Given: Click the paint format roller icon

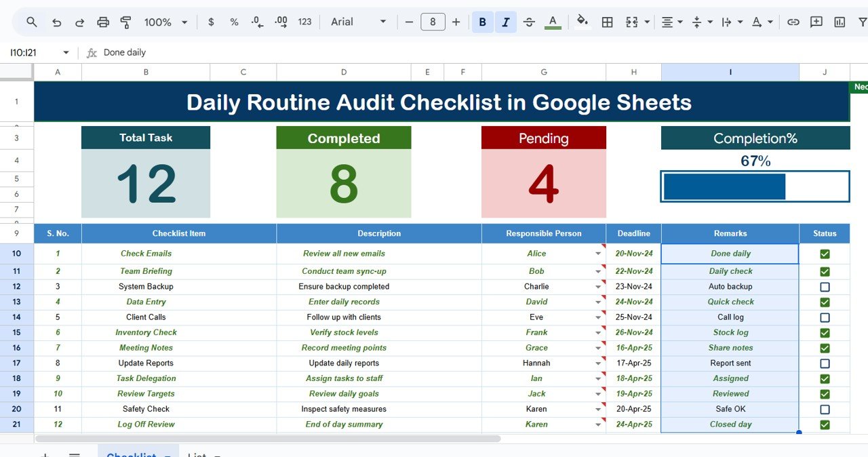Looking at the screenshot, I should pyautogui.click(x=125, y=22).
